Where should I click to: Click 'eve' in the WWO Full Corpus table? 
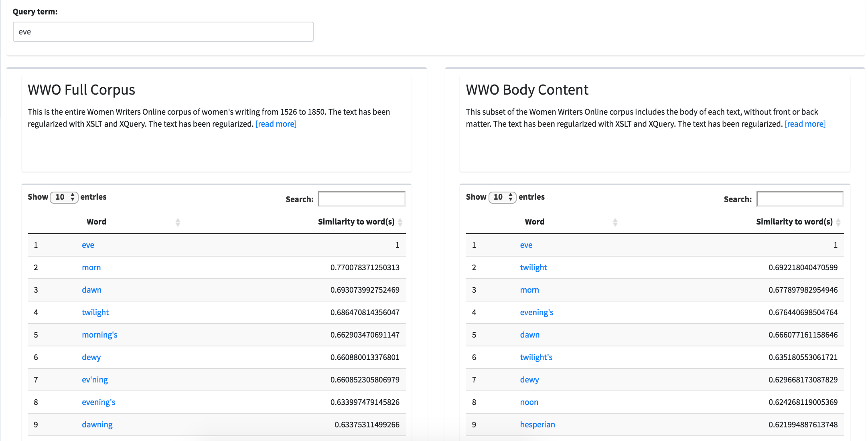coord(88,245)
